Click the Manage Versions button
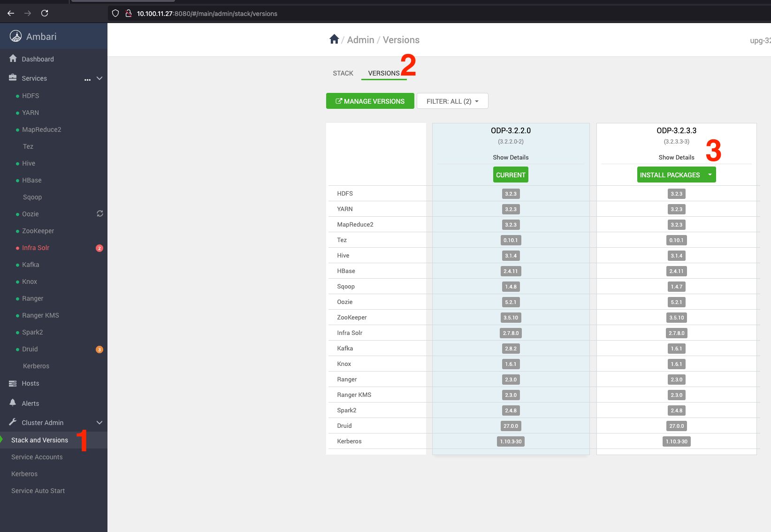771x532 pixels. click(x=370, y=101)
